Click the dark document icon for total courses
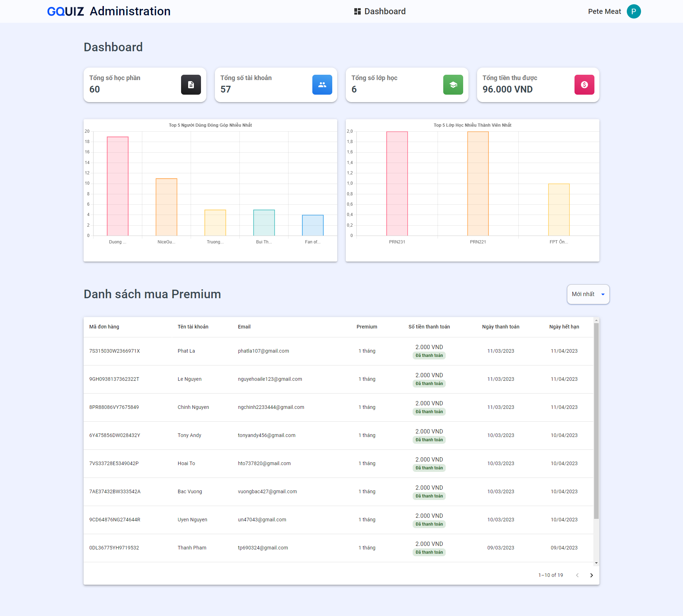The height and width of the screenshot is (616, 683). (x=191, y=85)
